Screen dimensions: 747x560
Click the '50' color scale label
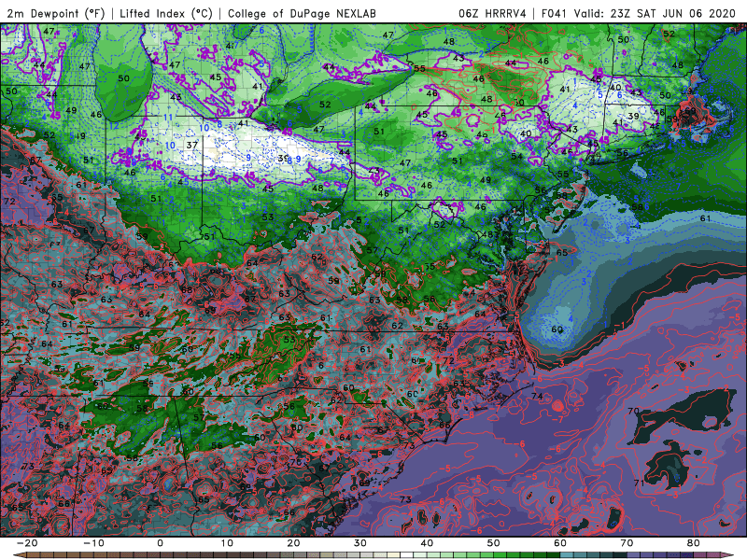point(494,543)
